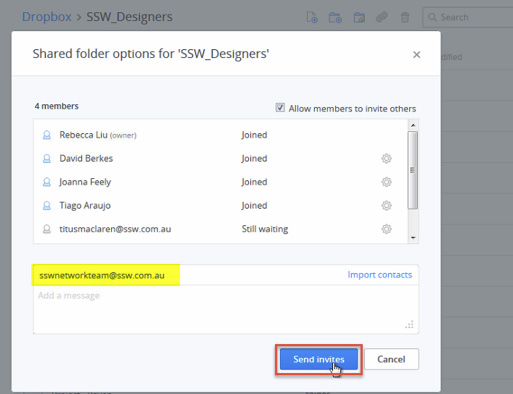Click the trash can delete icon

[405, 17]
